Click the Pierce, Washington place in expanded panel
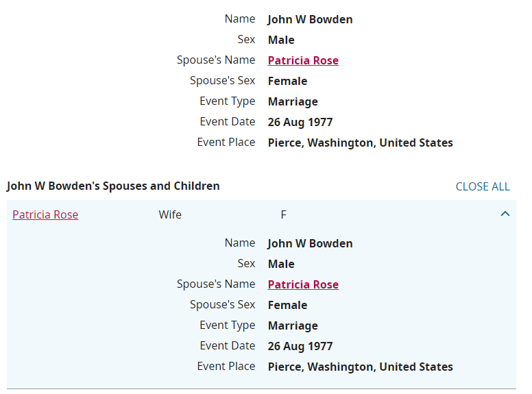 coord(360,367)
